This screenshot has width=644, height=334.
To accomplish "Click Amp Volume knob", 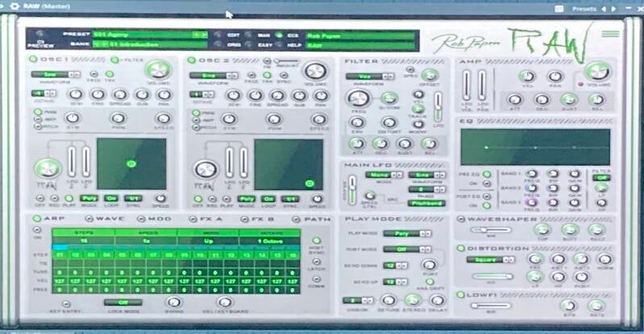I will click(x=598, y=72).
